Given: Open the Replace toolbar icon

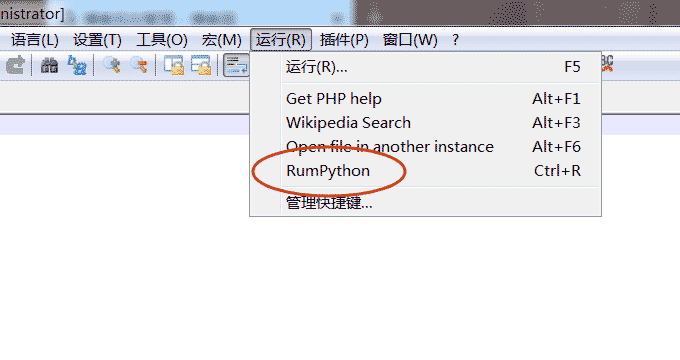Looking at the screenshot, I should point(77,65).
